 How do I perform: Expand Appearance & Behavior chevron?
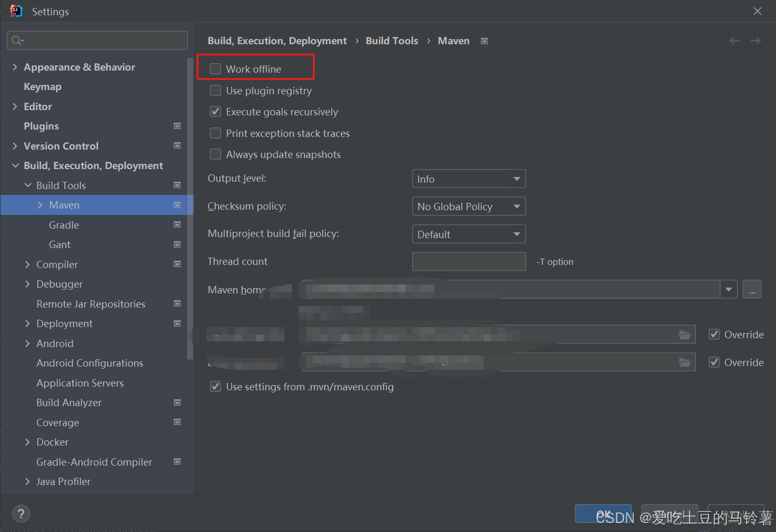click(x=15, y=67)
